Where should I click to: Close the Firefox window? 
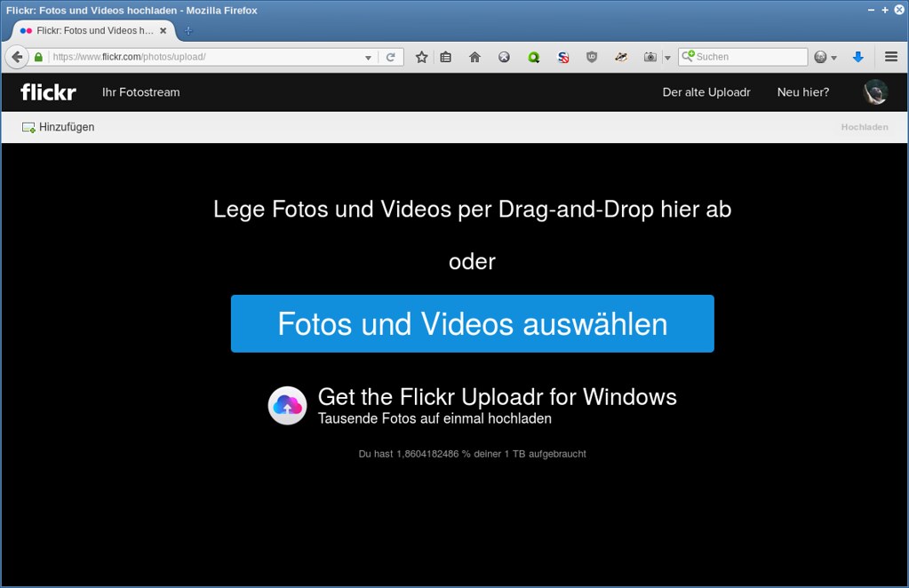click(x=899, y=10)
